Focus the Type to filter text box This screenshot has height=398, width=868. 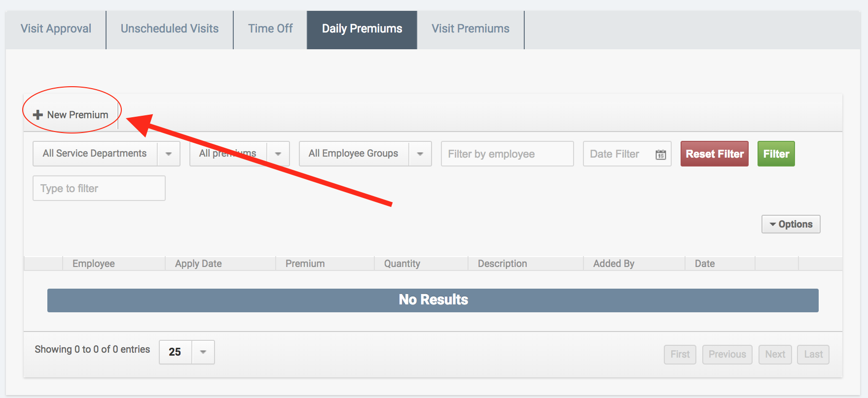coord(99,188)
